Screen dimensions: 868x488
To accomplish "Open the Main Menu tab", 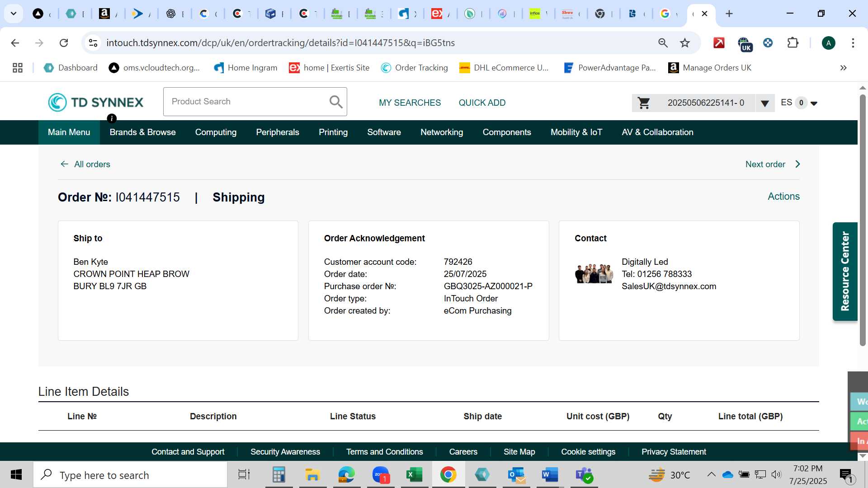I will click(69, 132).
